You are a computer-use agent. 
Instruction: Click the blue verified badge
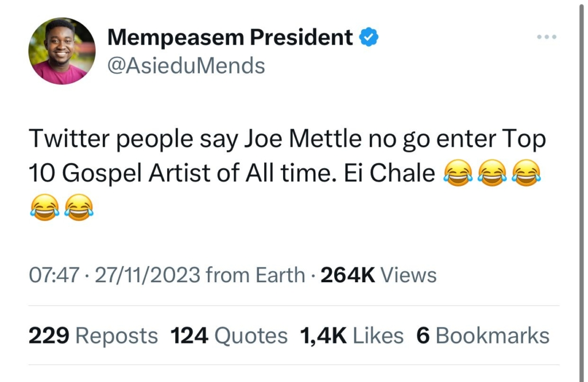(x=369, y=38)
